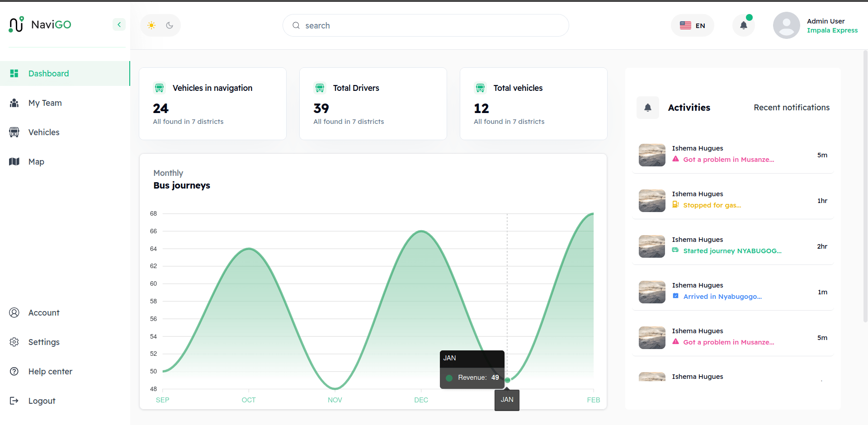
Task: Click thumbnail of the 1m notification
Action: coord(652,292)
